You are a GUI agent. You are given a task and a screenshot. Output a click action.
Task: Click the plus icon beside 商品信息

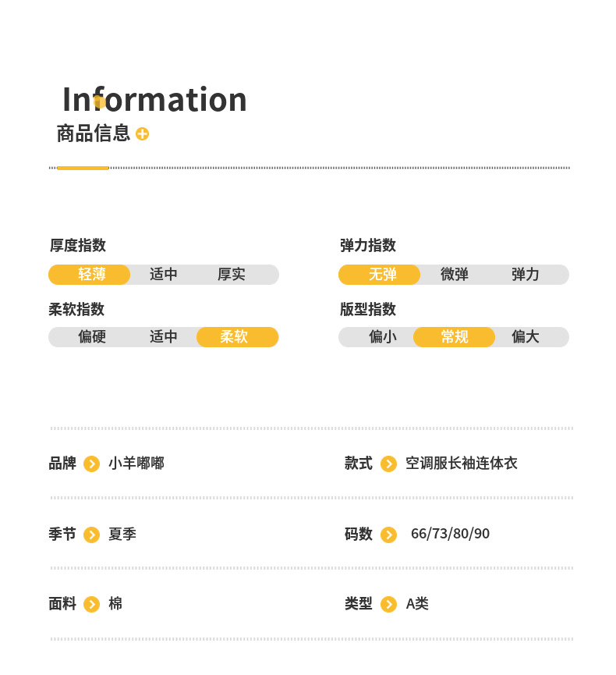(x=142, y=133)
